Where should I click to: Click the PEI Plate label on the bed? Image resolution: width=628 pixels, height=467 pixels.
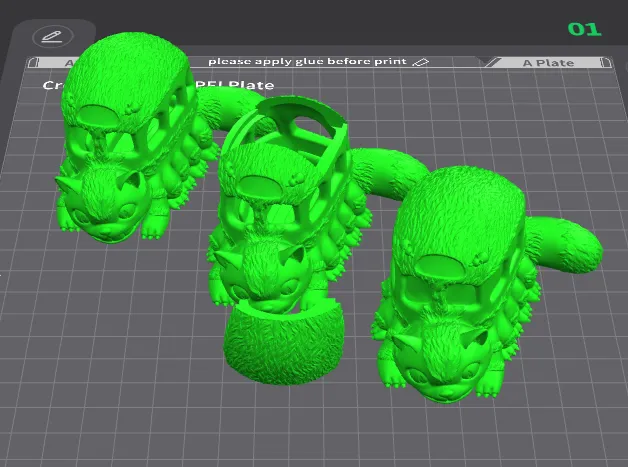click(x=235, y=85)
